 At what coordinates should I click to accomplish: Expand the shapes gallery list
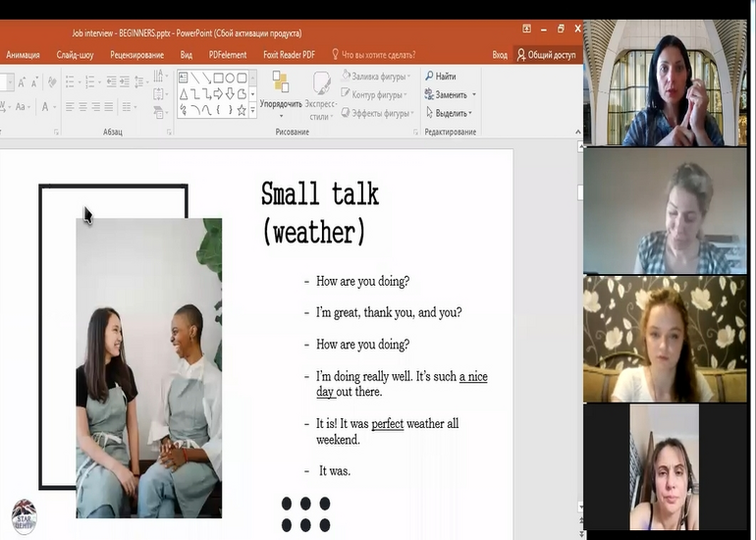[x=253, y=110]
